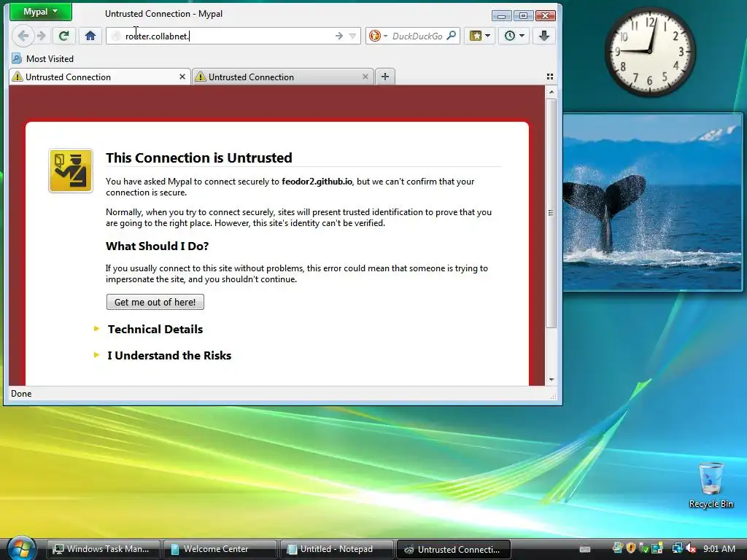Switch to Untitled - Notepad in taskbar
Viewport: 747px width, 560px height.
coord(336,549)
